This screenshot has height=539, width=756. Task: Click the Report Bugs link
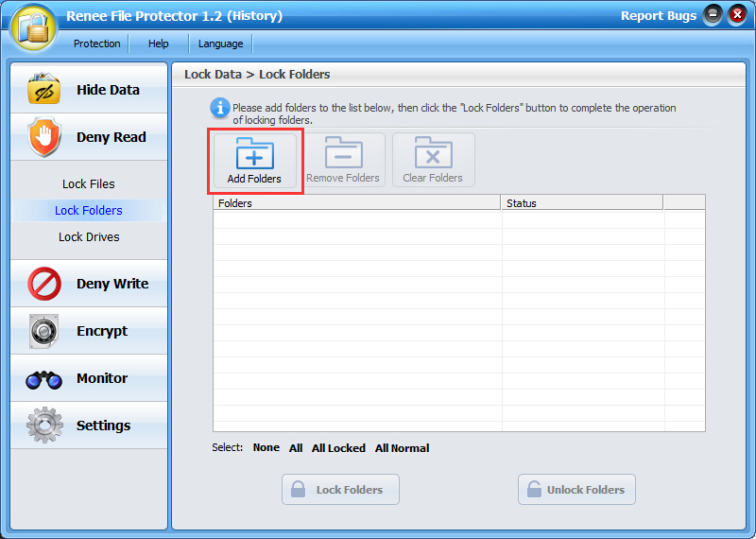click(x=658, y=16)
